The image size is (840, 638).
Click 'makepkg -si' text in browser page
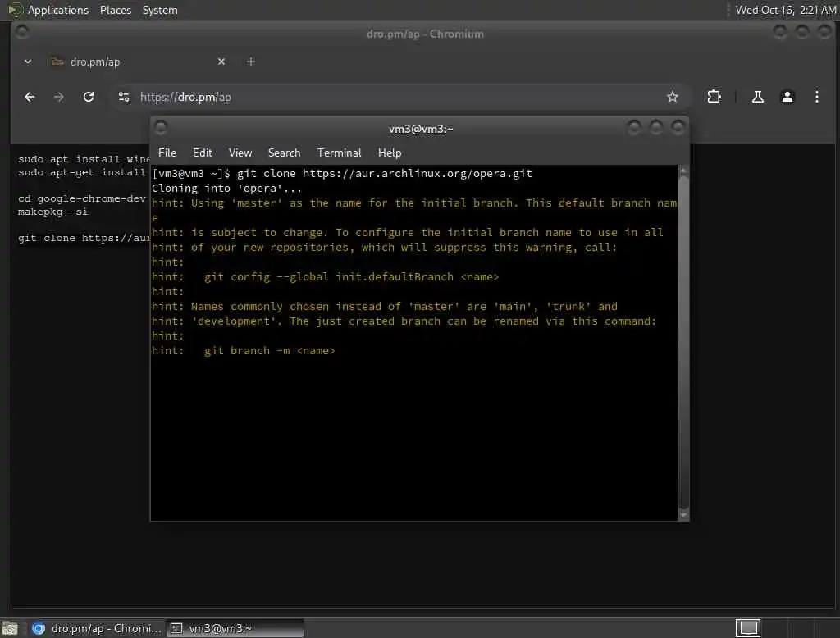tap(52, 212)
